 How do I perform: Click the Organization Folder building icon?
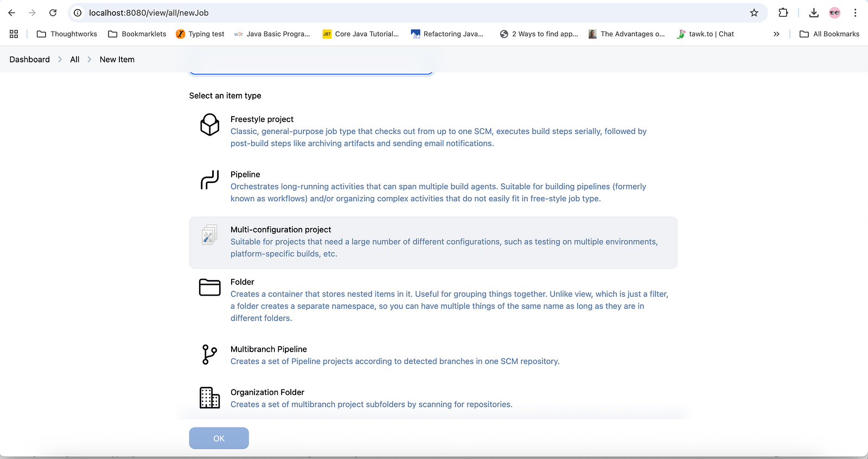(x=210, y=398)
